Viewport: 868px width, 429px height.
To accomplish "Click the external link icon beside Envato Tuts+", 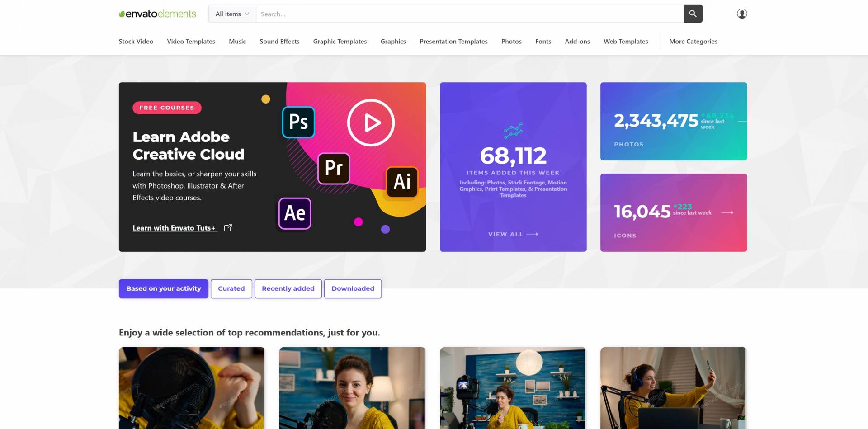I will tap(228, 228).
